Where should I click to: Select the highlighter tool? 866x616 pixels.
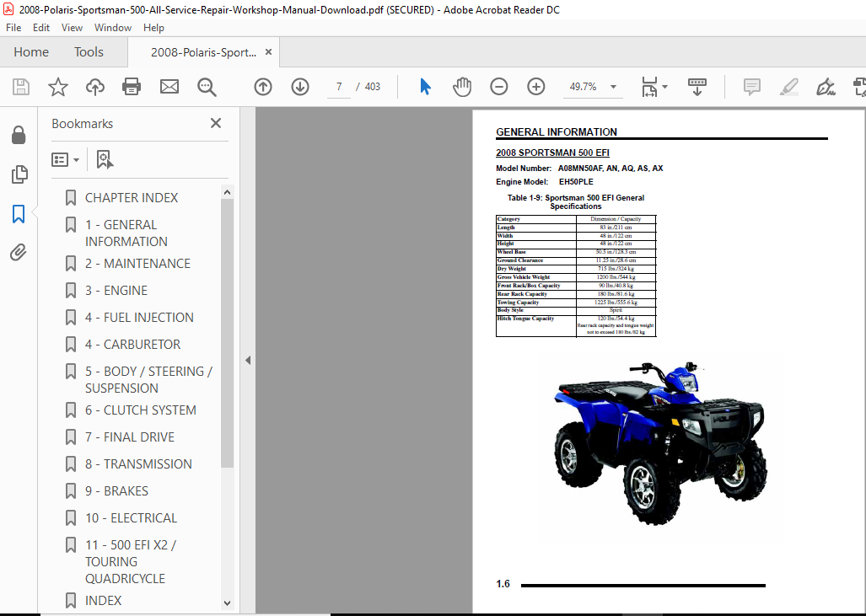pos(788,87)
